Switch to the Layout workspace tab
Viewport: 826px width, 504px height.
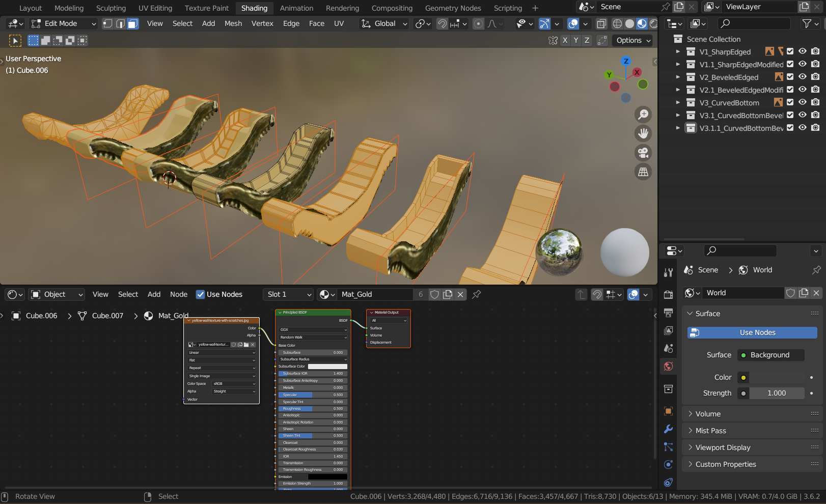31,8
